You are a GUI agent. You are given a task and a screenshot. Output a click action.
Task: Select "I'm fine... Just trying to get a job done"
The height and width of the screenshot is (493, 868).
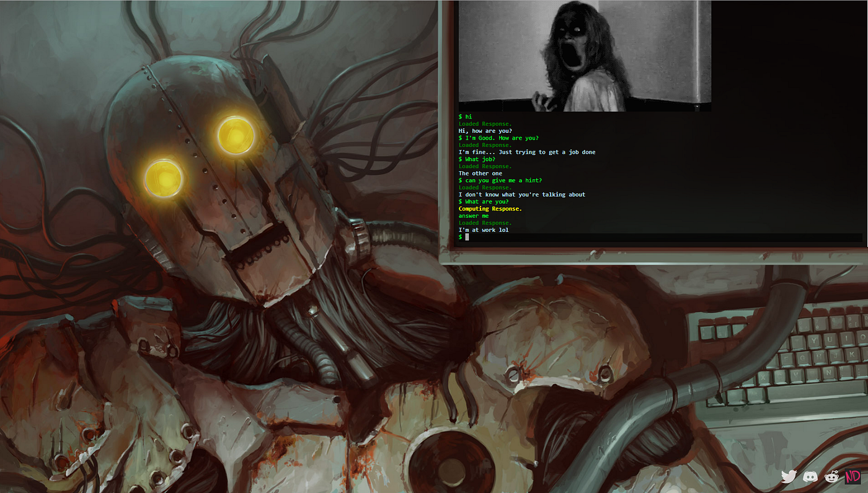pos(527,152)
